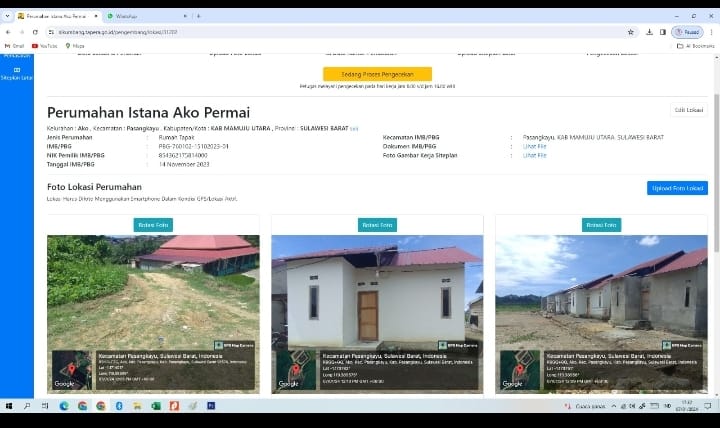Open Chrome three-dot menu

point(709,32)
